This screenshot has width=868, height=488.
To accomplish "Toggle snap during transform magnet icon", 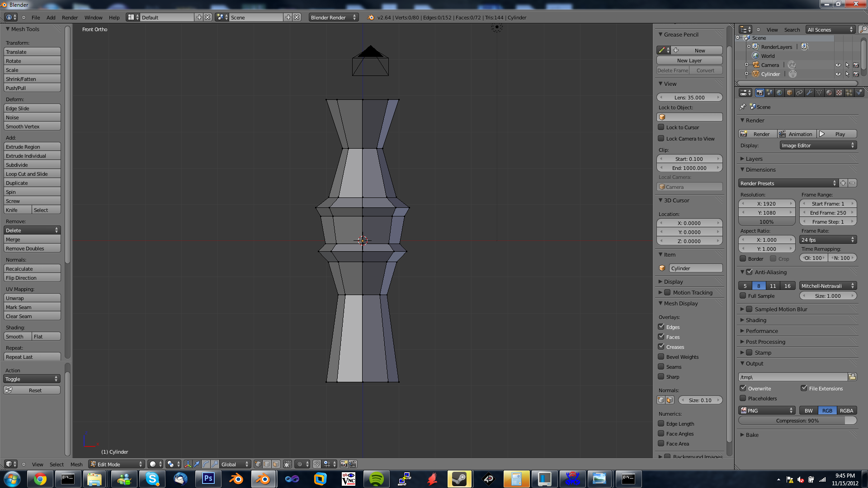I will pos(317,464).
